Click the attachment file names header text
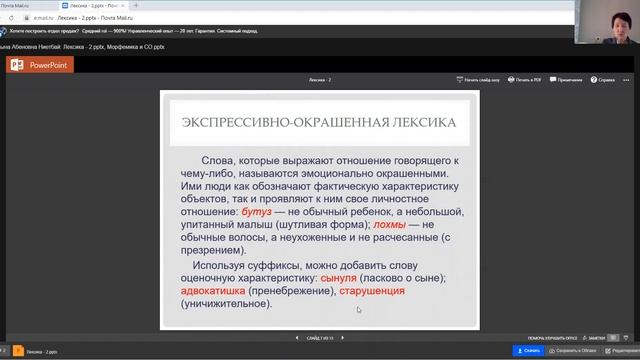This screenshot has width=640, height=360. [82, 47]
